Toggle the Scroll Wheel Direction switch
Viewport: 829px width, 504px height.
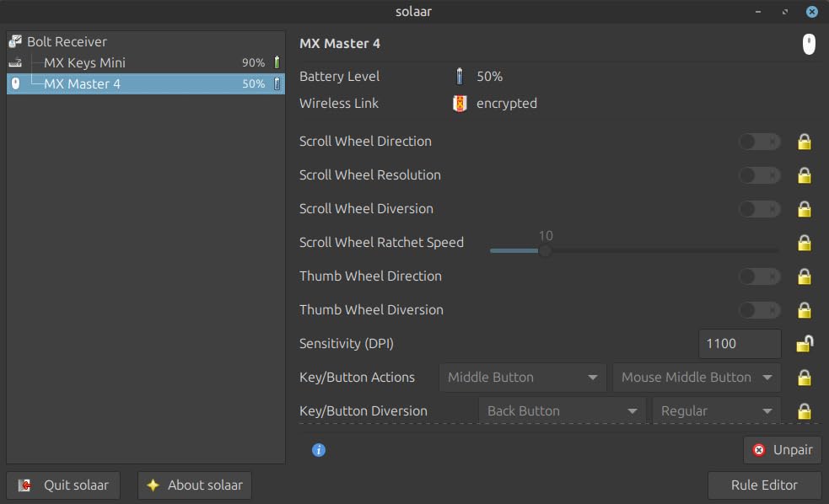click(x=759, y=142)
